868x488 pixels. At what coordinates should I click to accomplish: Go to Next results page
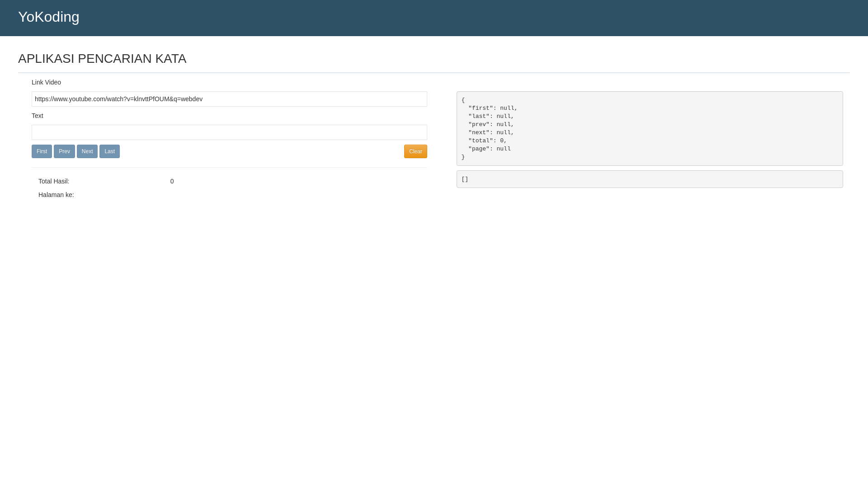tap(87, 151)
